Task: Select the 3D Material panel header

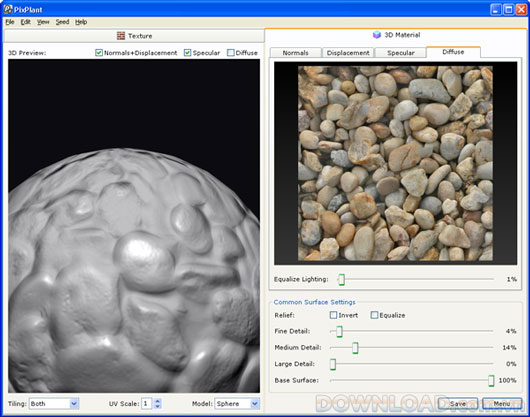Action: pos(396,35)
